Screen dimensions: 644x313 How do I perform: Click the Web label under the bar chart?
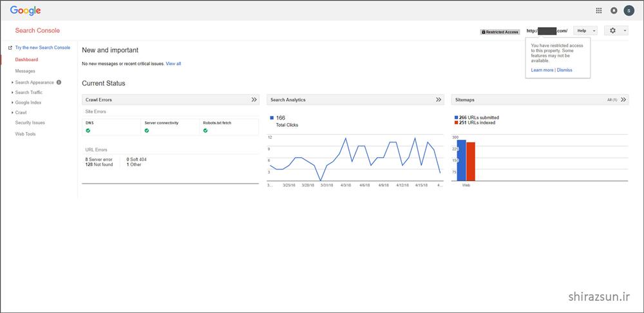pos(466,185)
